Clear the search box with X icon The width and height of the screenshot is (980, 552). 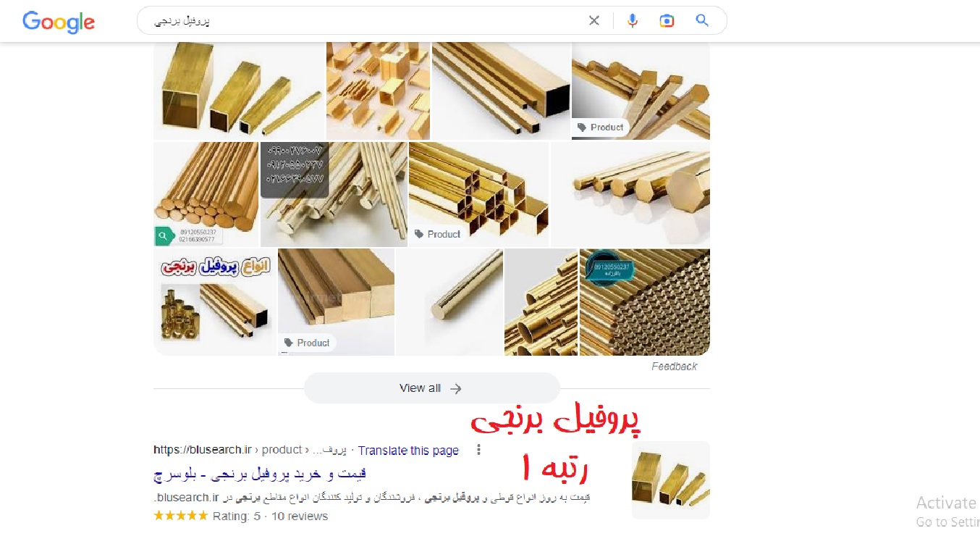[x=594, y=20]
